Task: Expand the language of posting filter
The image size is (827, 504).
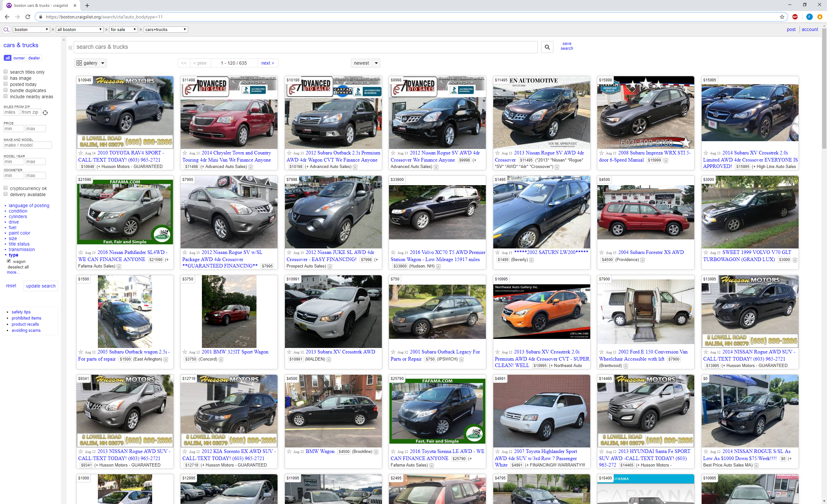Action: coord(29,206)
